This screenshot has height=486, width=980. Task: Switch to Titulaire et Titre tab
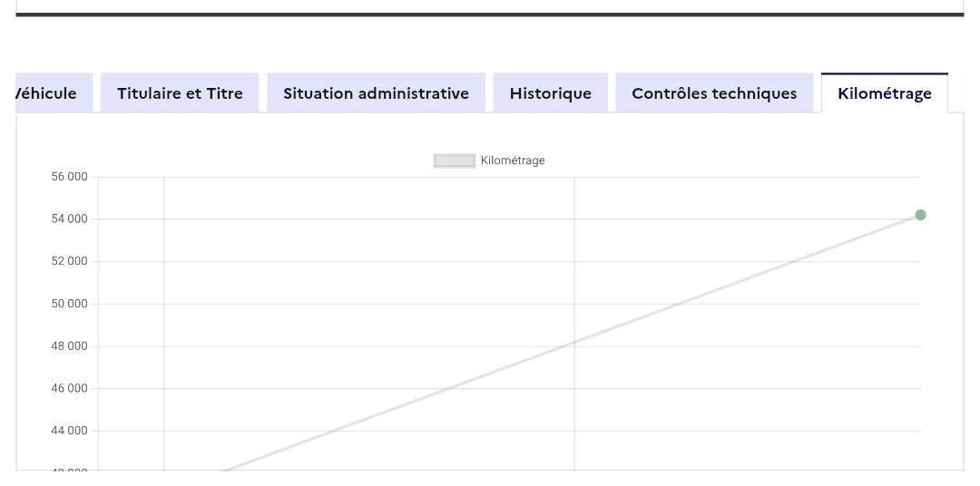(x=180, y=93)
